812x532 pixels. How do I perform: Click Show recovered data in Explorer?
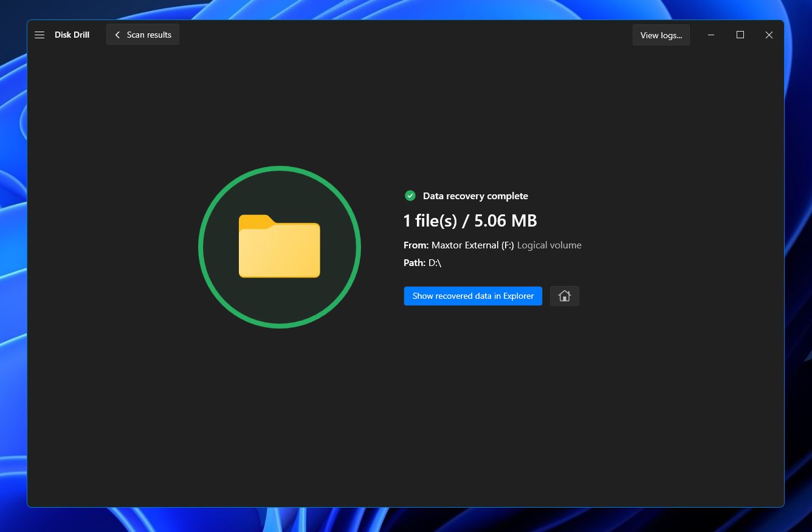(473, 296)
